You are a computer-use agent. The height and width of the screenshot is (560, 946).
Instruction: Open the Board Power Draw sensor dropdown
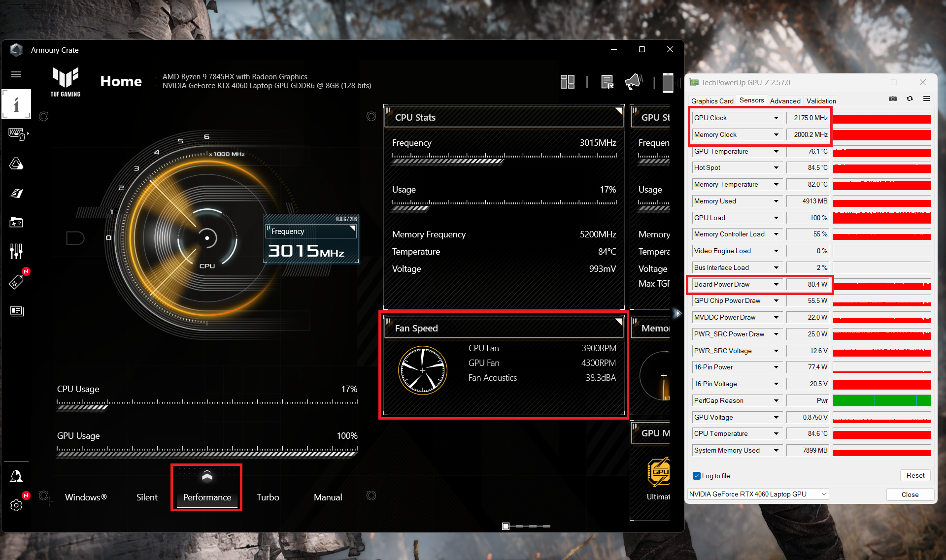[776, 285]
